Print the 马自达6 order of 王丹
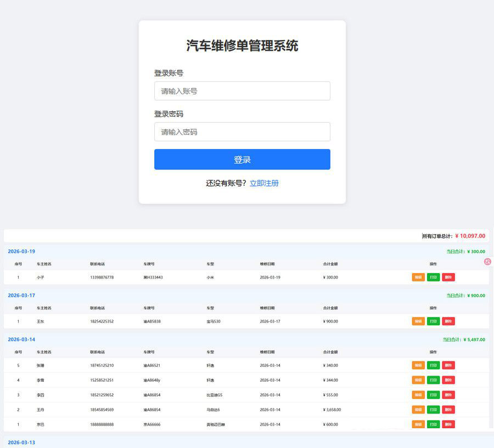This screenshot has width=494, height=448. coord(433,410)
